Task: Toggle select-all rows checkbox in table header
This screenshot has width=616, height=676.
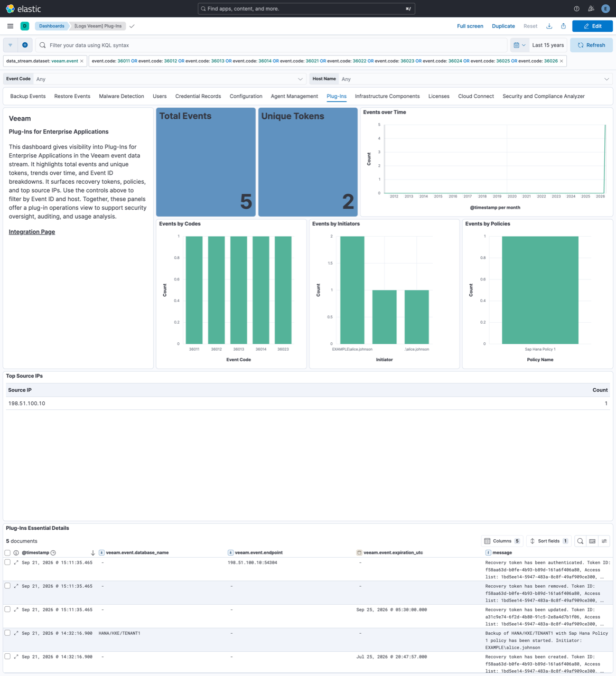Action: (x=7, y=553)
